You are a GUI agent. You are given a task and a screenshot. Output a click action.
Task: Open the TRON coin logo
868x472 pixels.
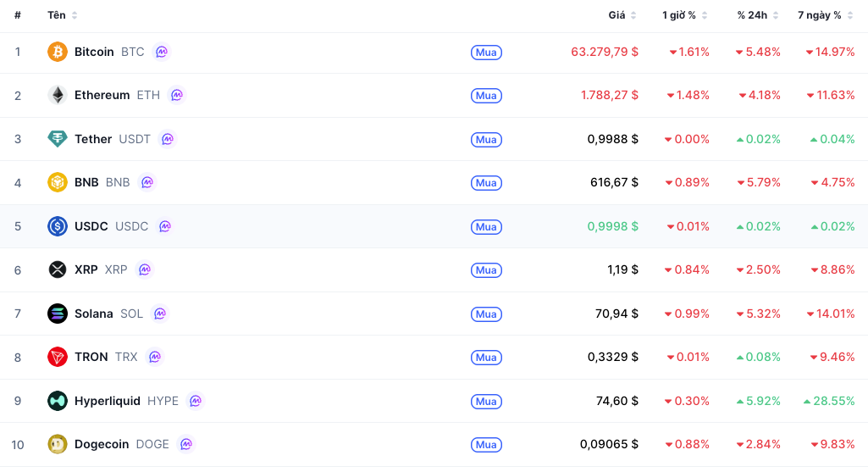(57, 357)
